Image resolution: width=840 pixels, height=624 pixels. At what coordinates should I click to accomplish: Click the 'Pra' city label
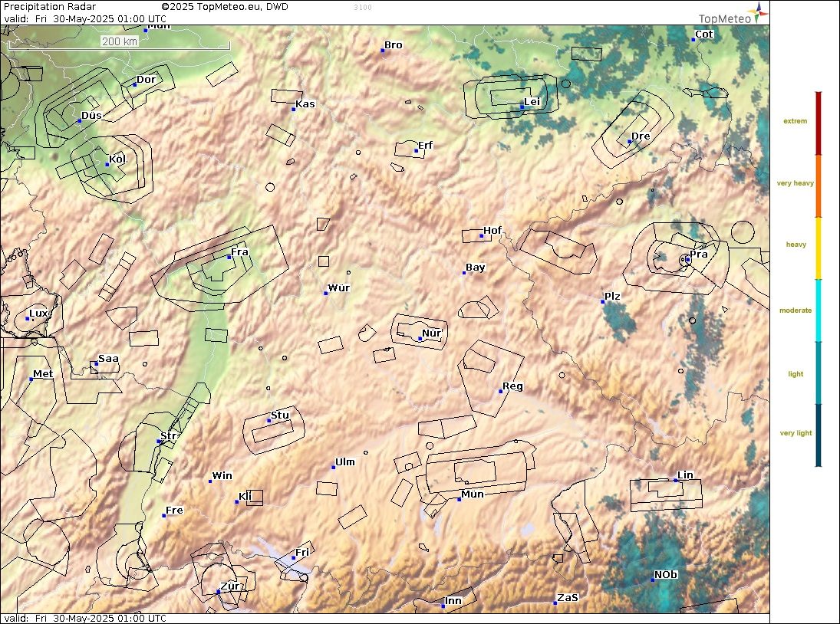tap(699, 255)
